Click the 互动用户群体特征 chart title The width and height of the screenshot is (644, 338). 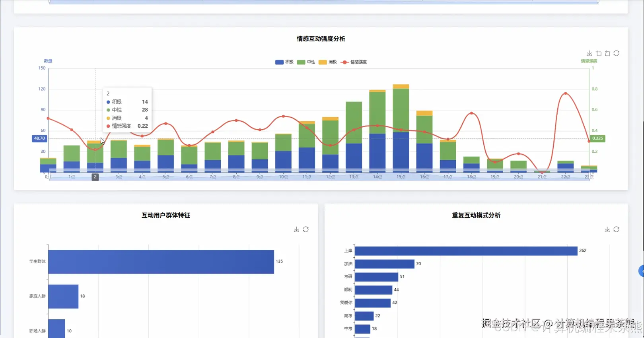tap(166, 215)
